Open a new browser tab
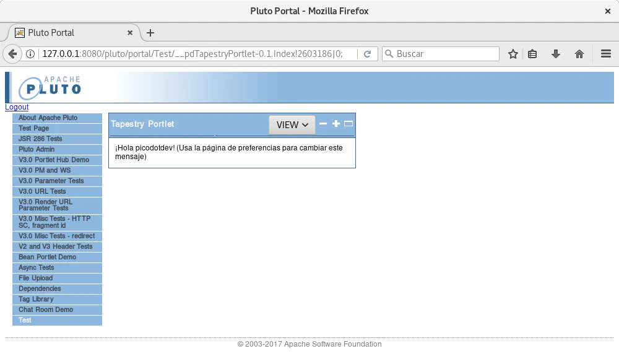Image resolution: width=619 pixels, height=364 pixels. tap(150, 33)
